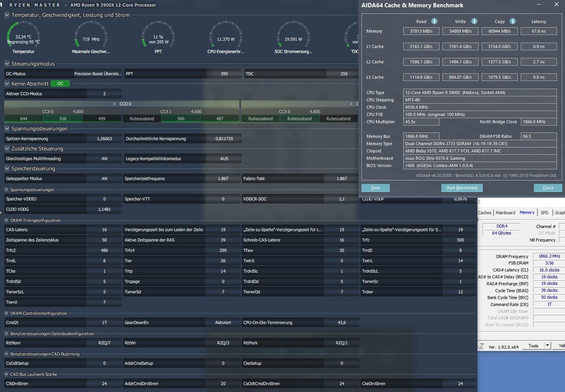Image resolution: width=565 pixels, height=392 pixels.
Task: Collapse the CCD 0 chevron header
Action: tap(114, 104)
